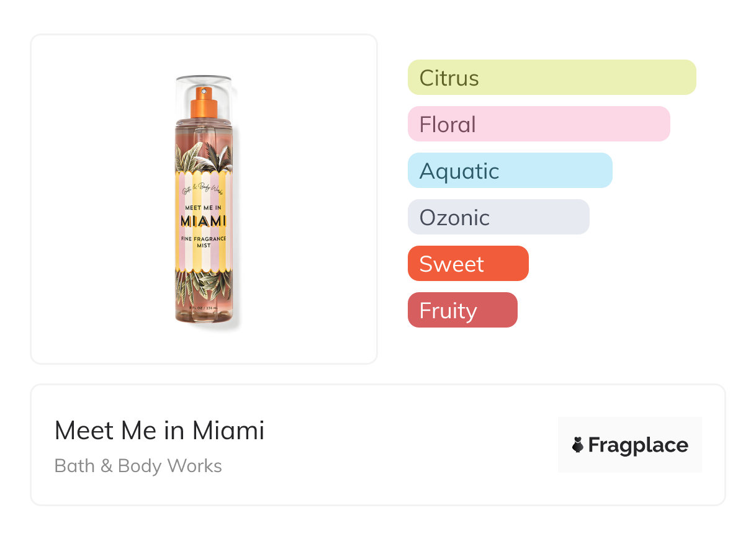The height and width of the screenshot is (536, 756).
Task: Choose the blue Aquatic accord bar
Action: click(510, 171)
